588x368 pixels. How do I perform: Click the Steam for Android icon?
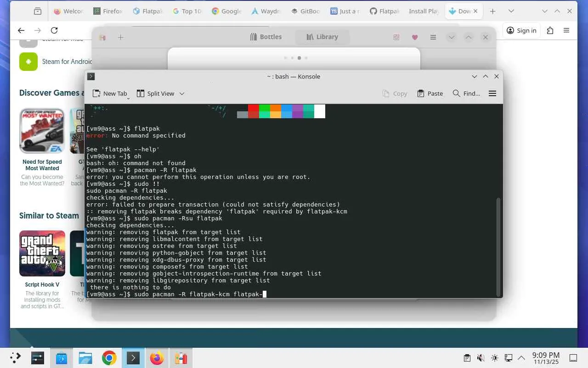tap(28, 62)
